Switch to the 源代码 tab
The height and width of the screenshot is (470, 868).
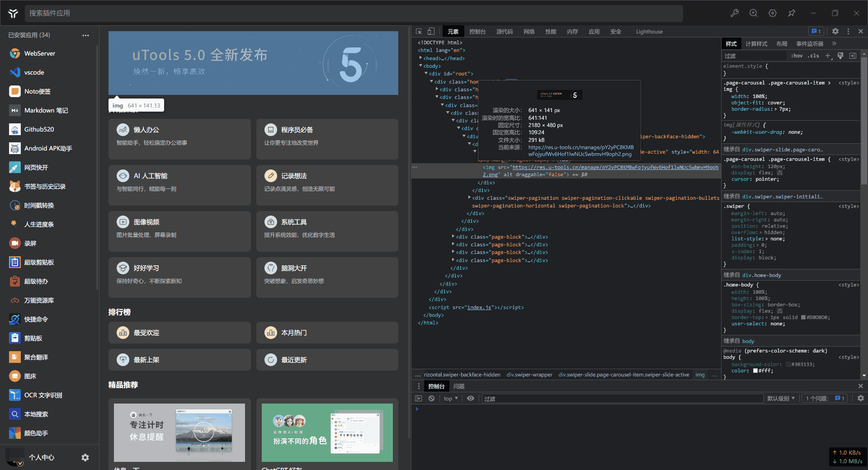(505, 32)
